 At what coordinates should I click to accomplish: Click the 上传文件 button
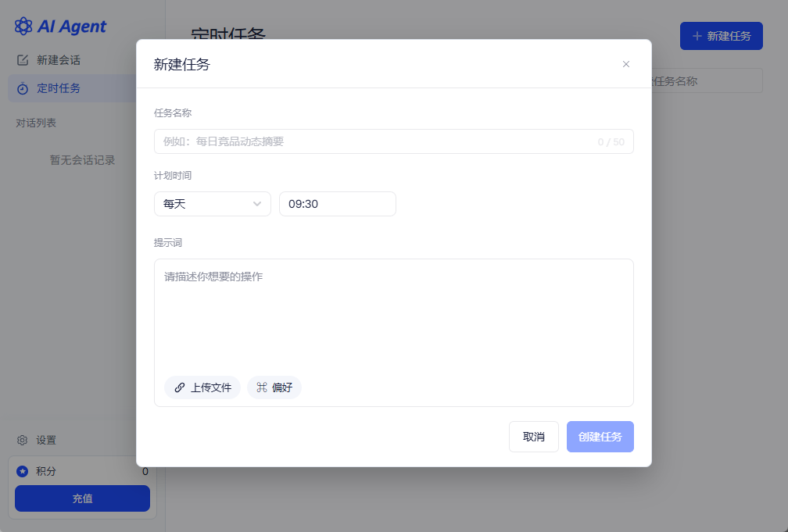pos(202,387)
